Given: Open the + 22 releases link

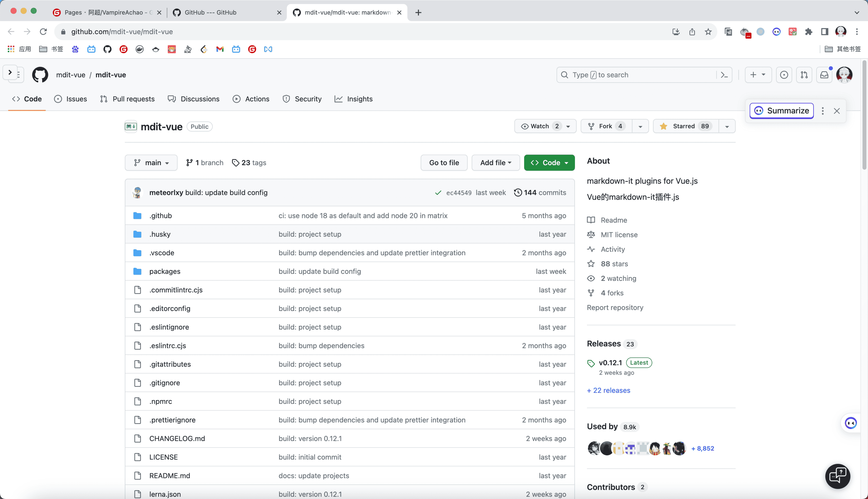Looking at the screenshot, I should click(x=608, y=390).
